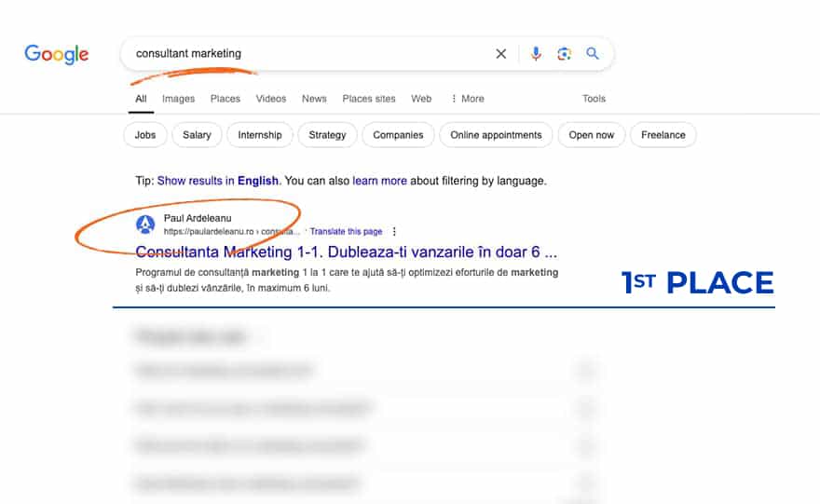The height and width of the screenshot is (504, 820).
Task: Click 'Show results in English' link
Action: (218, 181)
